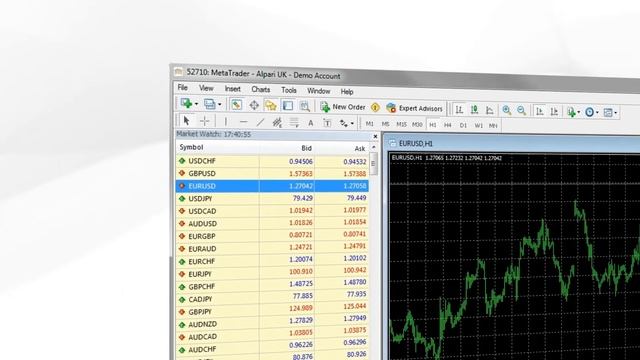Select the Vertical Line drawing tool
Viewport: 640px width, 360px height.
[226, 121]
